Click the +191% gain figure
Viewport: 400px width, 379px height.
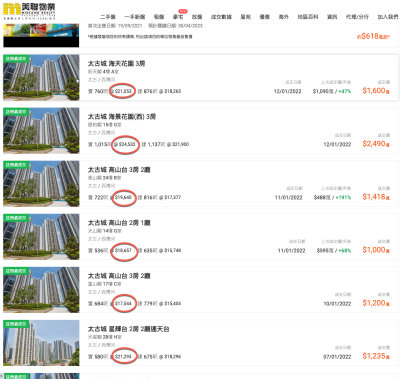pyautogui.click(x=343, y=198)
